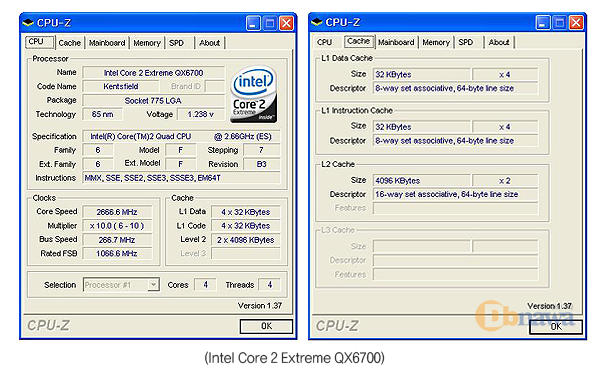Click L1 Data Cache descriptor 8-way set associative
600x373 pixels.
(456, 88)
